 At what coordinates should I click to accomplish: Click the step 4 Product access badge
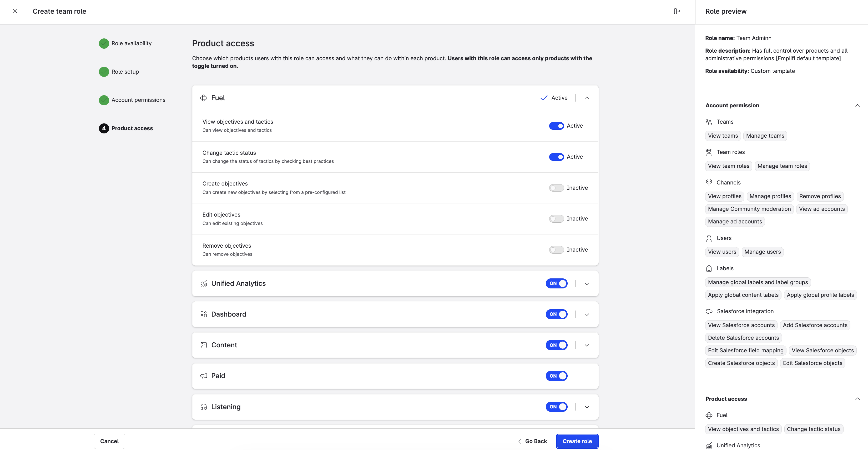click(x=104, y=128)
